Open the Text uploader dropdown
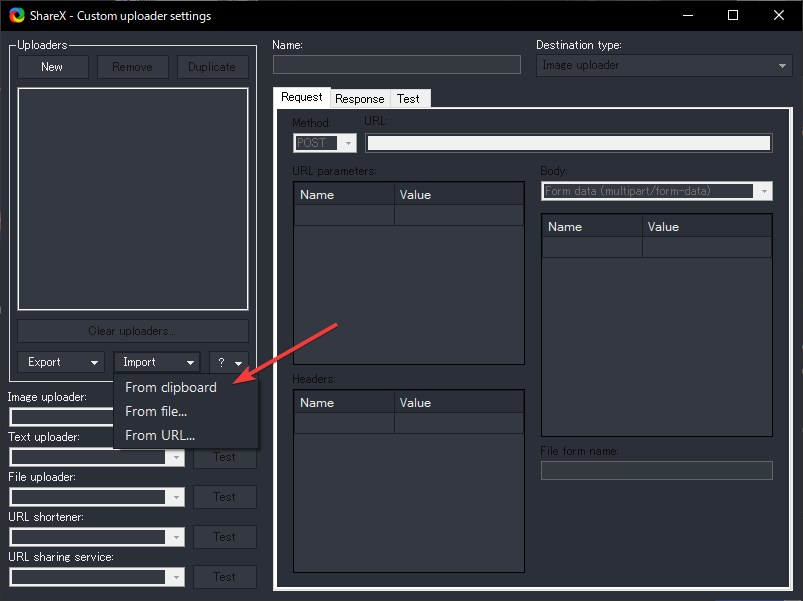 coord(97,457)
